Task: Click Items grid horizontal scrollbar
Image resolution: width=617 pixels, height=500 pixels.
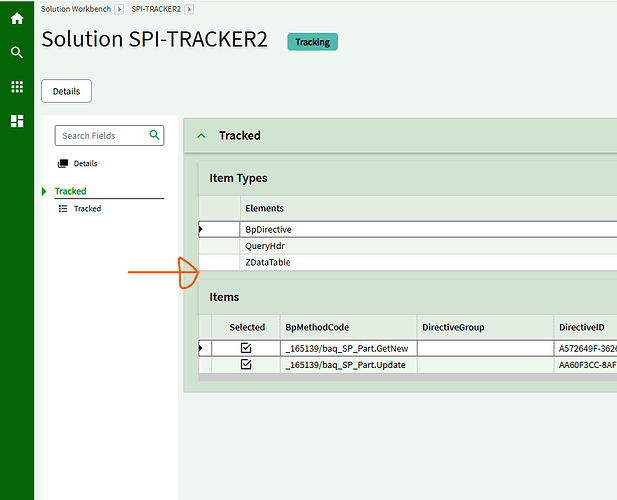Action: (x=408, y=377)
